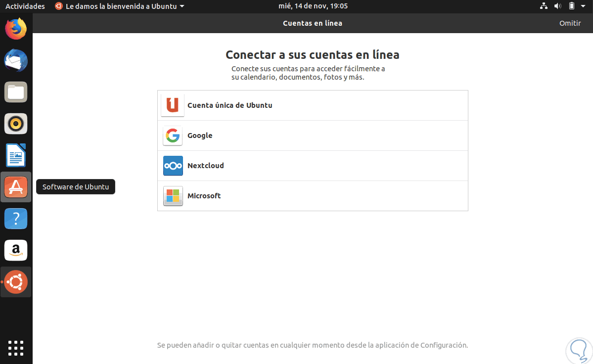
Task: Click the Nextcloud logo icon
Action: 173,166
